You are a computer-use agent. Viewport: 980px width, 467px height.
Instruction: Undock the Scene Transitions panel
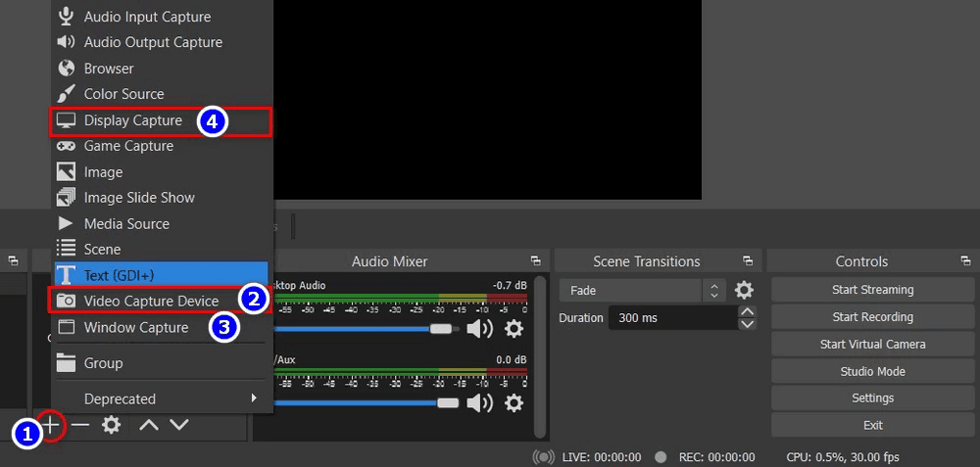coord(748,261)
